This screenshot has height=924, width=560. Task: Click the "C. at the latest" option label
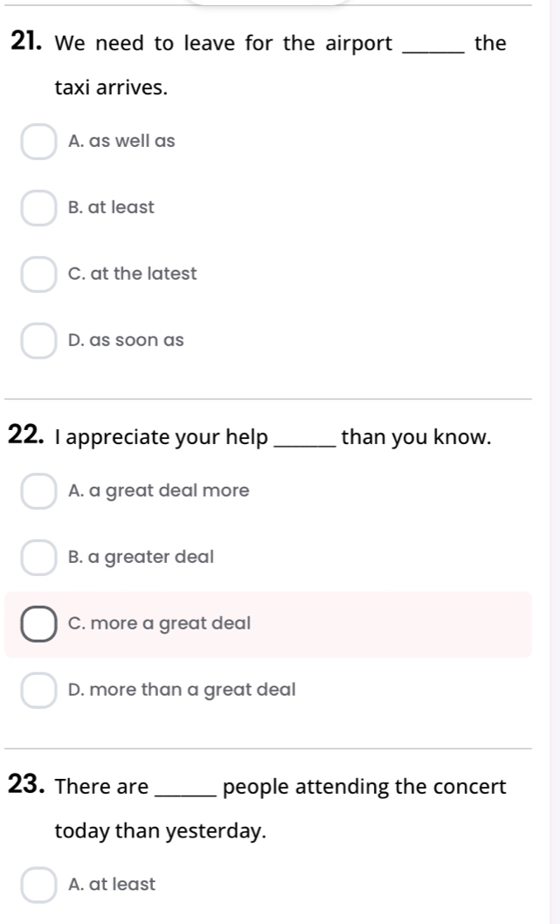[133, 274]
